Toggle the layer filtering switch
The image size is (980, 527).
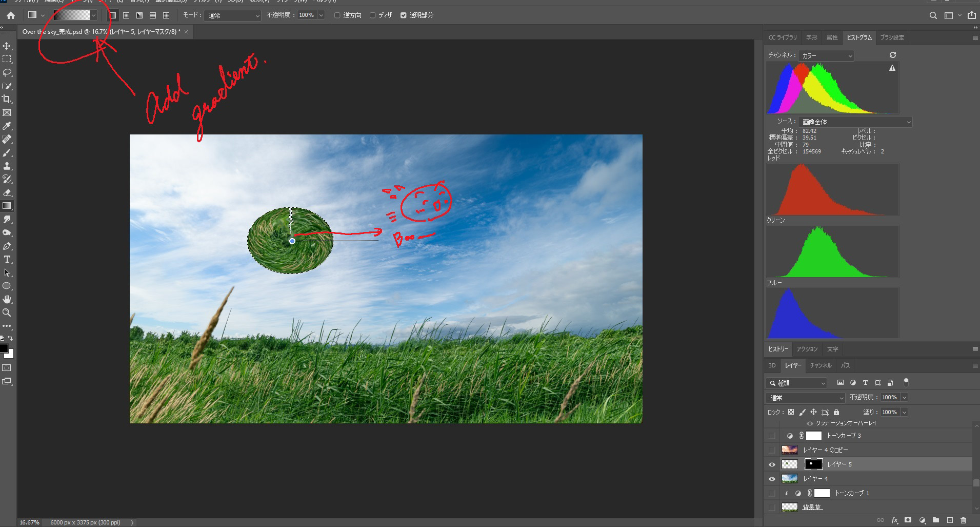(906, 382)
